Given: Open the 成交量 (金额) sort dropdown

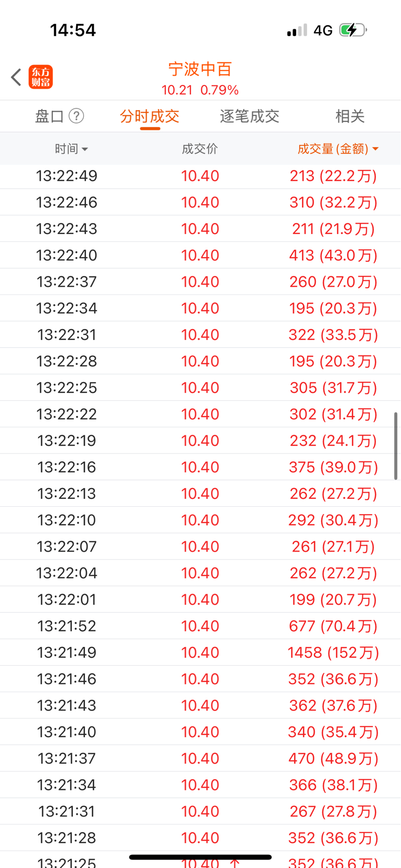Looking at the screenshot, I should pyautogui.click(x=338, y=149).
